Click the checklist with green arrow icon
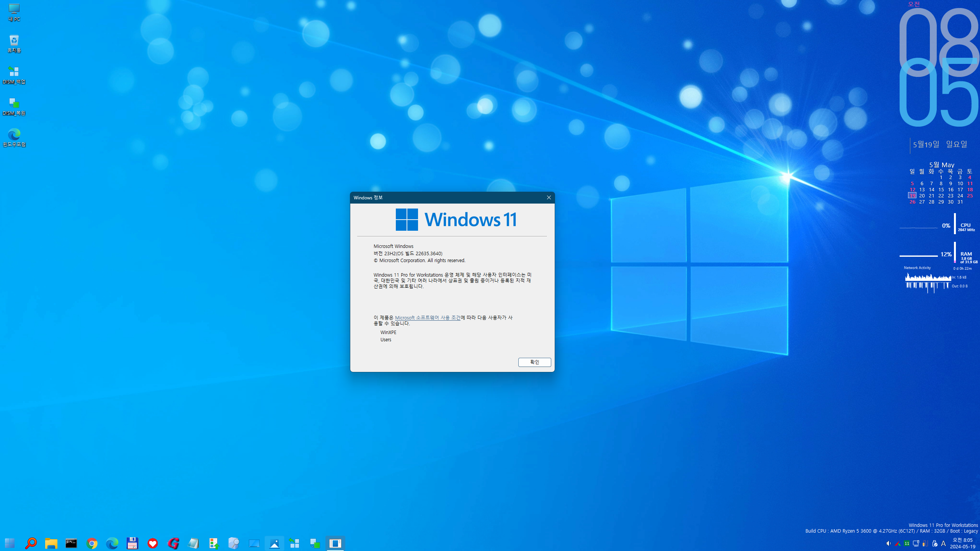The width and height of the screenshot is (980, 551). pyautogui.click(x=214, y=543)
